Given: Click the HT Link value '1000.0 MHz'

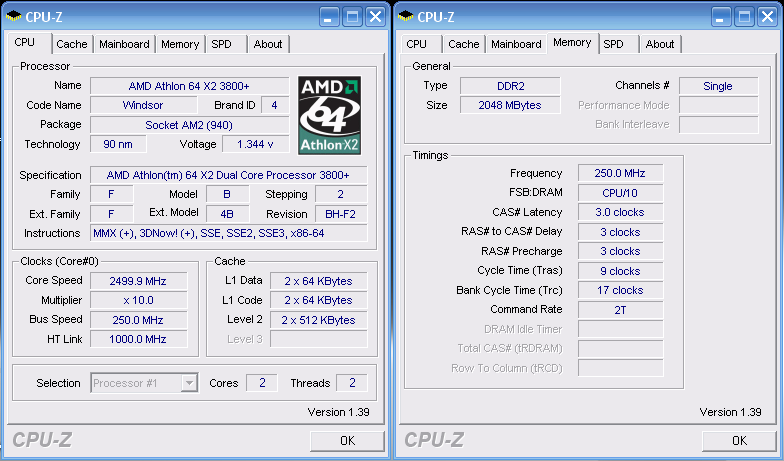Looking at the screenshot, I should pos(138,339).
